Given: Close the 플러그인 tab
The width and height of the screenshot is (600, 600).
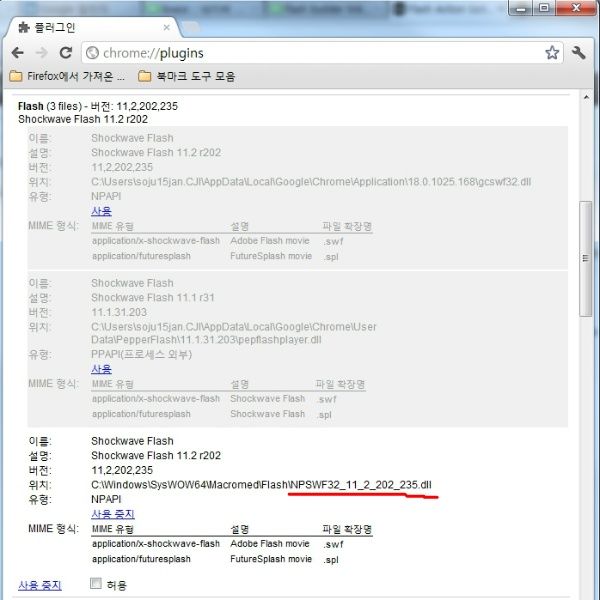Looking at the screenshot, I should tap(166, 28).
